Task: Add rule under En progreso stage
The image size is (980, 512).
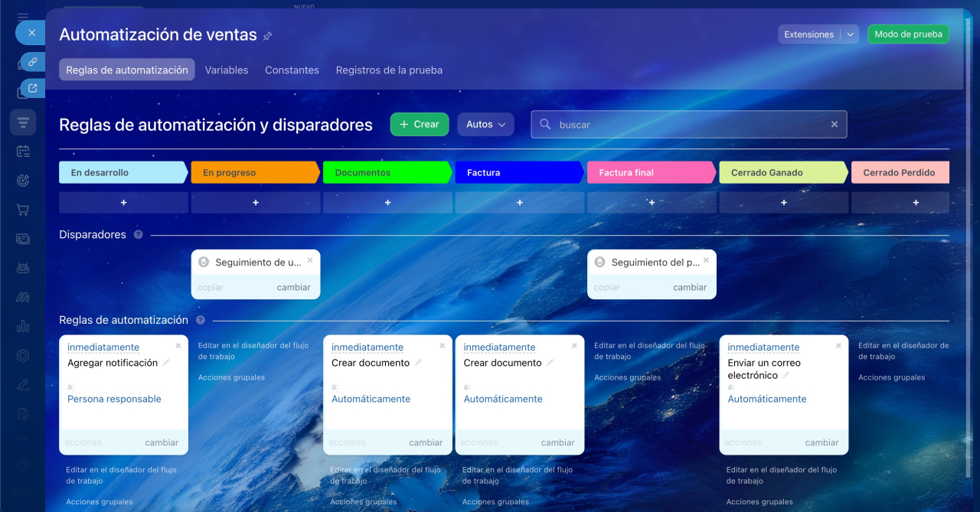Action: [256, 203]
